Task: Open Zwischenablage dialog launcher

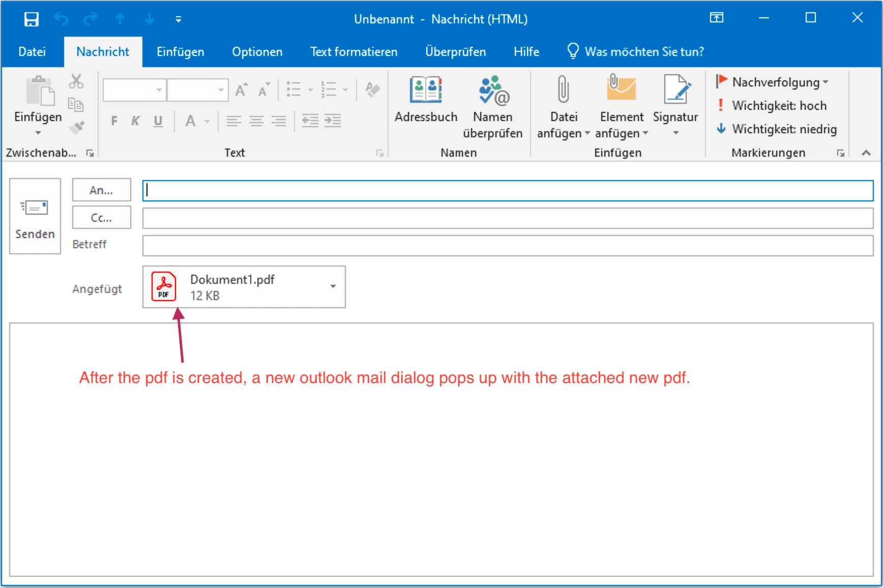Action: [x=90, y=153]
